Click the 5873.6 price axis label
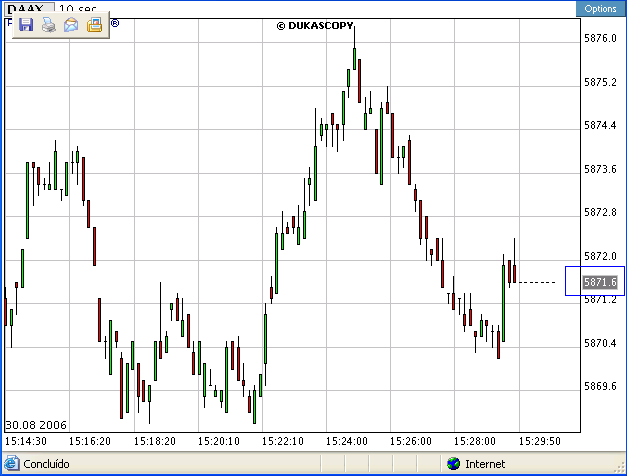Viewport: 627px width, 476px height. point(600,169)
